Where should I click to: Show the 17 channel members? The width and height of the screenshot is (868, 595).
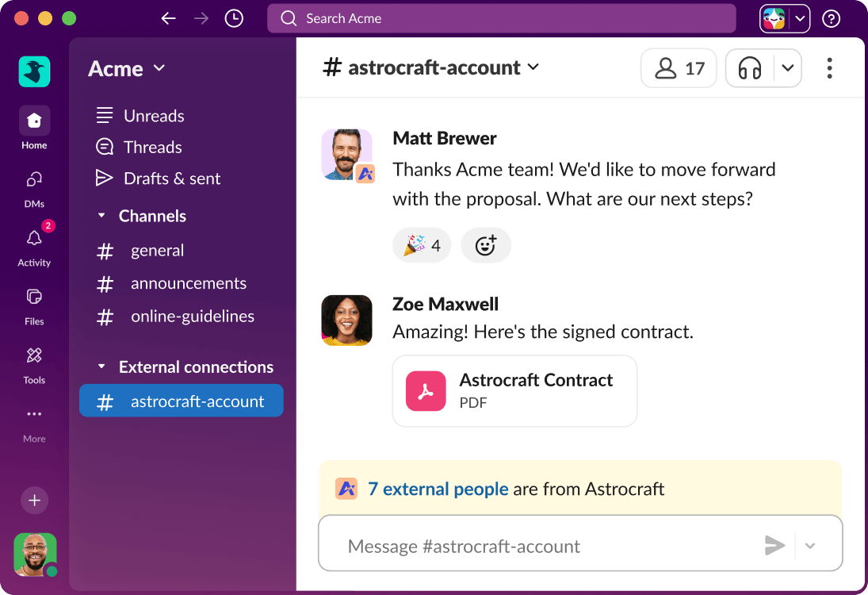point(678,68)
